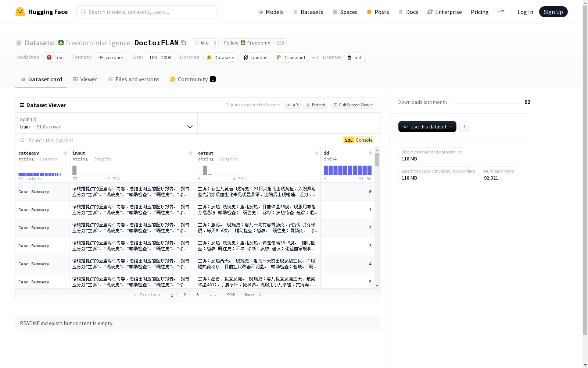This screenshot has width=588, height=368.
Task: Like the DoctorFLAN dataset
Action: pos(202,43)
